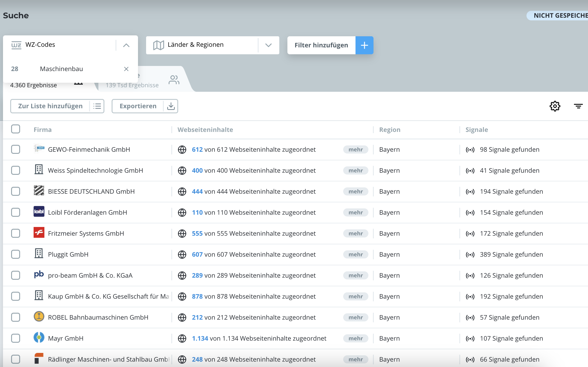Click signal icon in Pluggit GmbH row
Viewport: 588px width, 367px height.
pos(470,255)
